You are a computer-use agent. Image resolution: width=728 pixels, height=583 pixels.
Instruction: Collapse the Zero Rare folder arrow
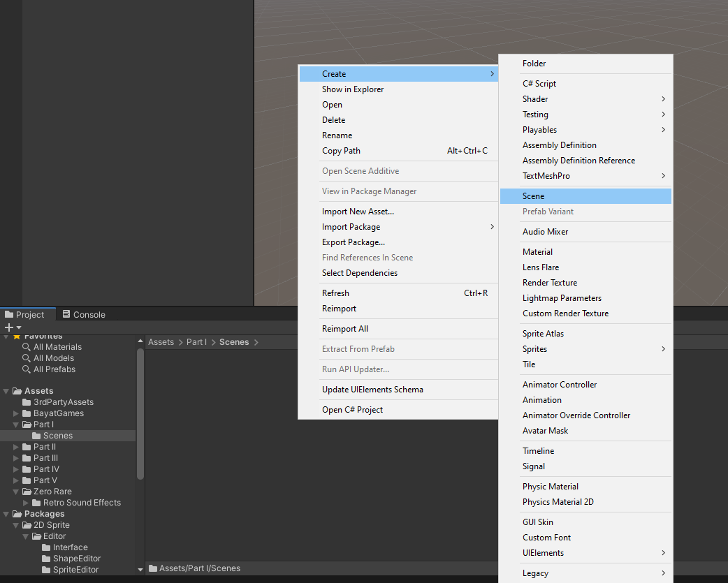tap(16, 492)
